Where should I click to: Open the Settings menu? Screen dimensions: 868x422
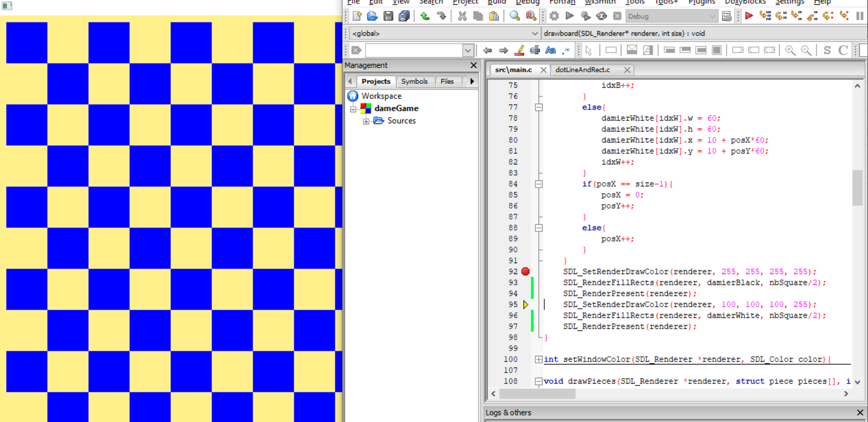click(x=790, y=2)
